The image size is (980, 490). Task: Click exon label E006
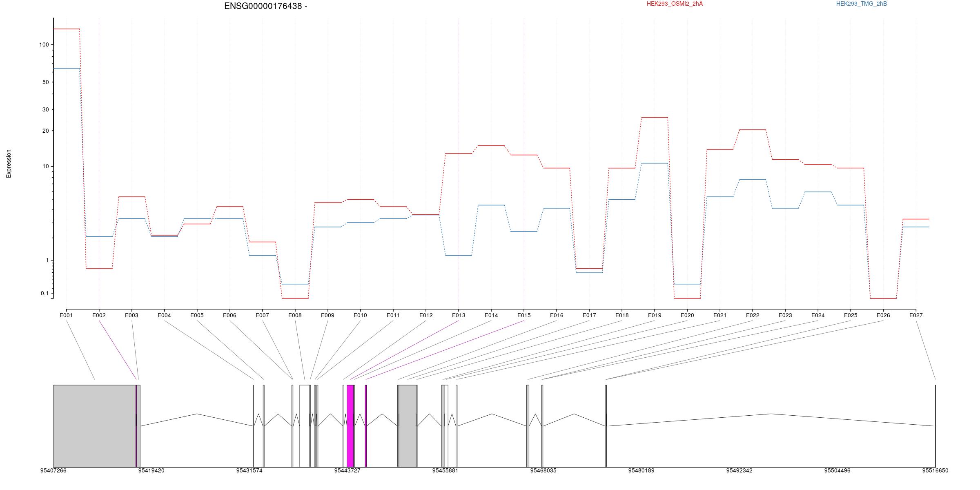[229, 315]
